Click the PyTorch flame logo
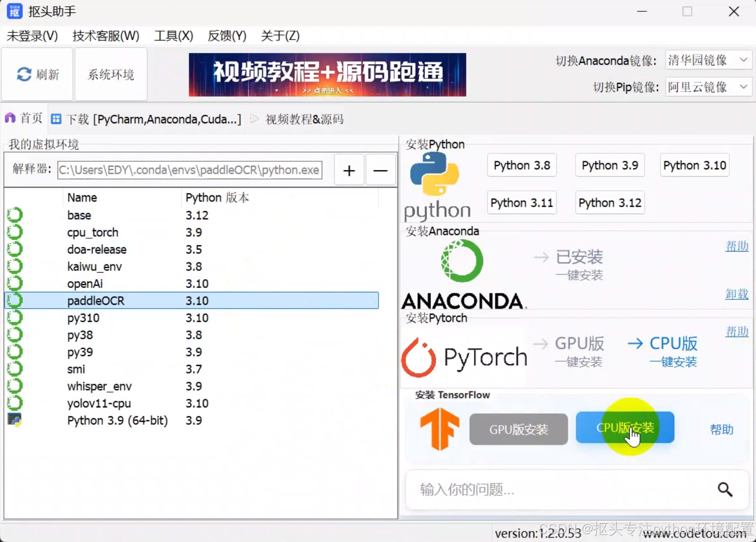756x542 pixels. coord(418,358)
